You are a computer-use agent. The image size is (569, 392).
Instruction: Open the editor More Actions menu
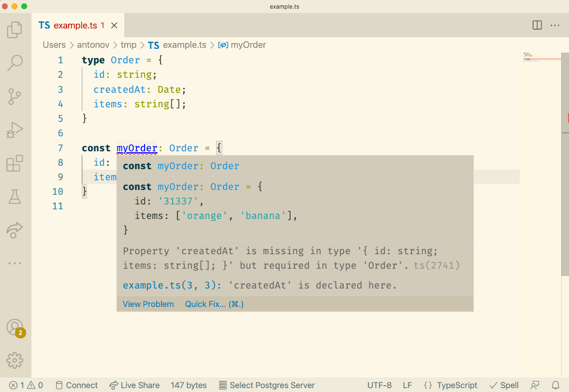[554, 25]
